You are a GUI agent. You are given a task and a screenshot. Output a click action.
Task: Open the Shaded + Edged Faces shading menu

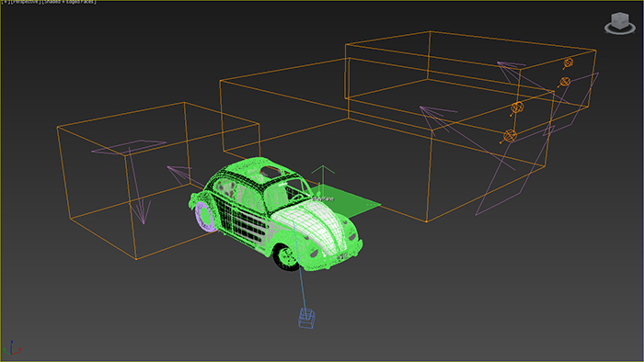coord(69,2)
